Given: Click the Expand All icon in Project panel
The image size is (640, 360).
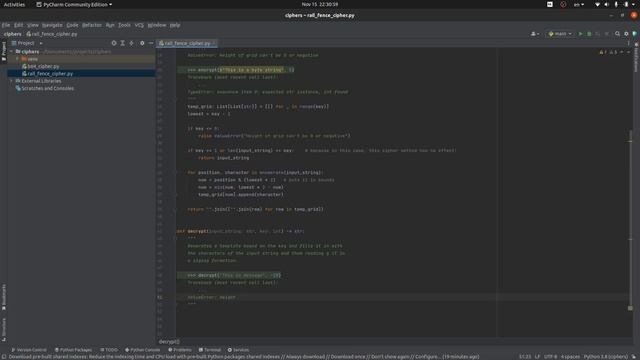Looking at the screenshot, I should pos(122,43).
